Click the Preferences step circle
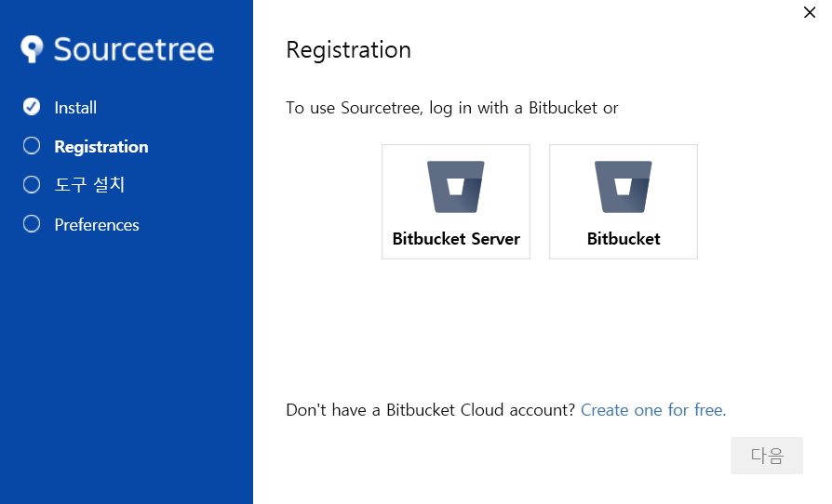The width and height of the screenshot is (832, 504). click(x=32, y=224)
